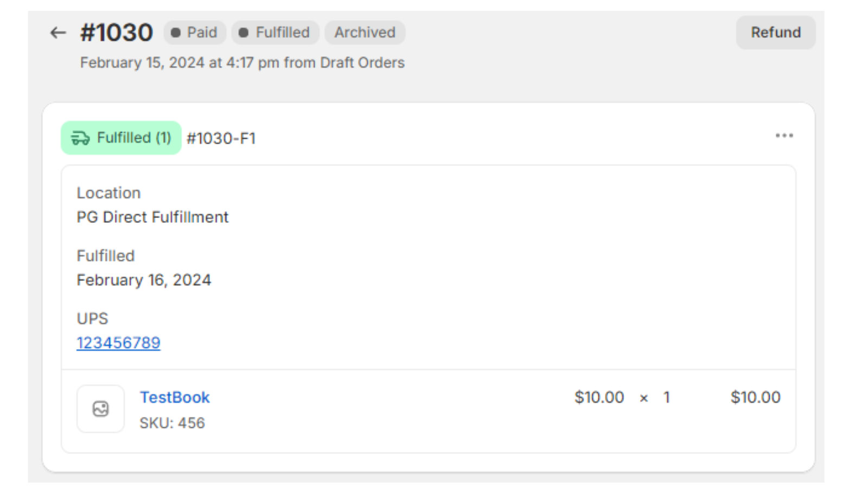Click the SKU: 456 text
Screen dimensions: 868x488
click(x=172, y=423)
